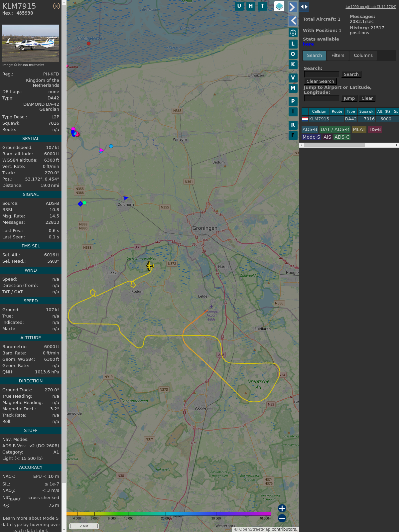The image size is (399, 532).
Task: Zoom in with the plus button
Action: tap(282, 508)
